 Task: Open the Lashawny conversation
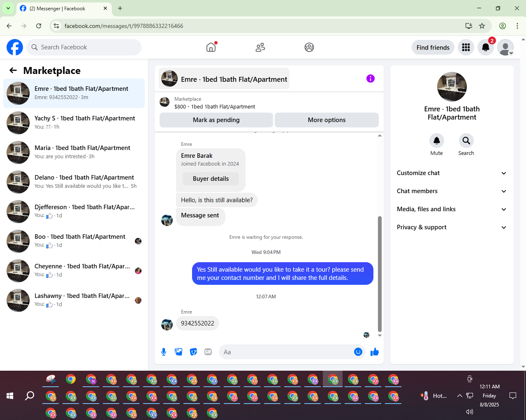[74, 300]
